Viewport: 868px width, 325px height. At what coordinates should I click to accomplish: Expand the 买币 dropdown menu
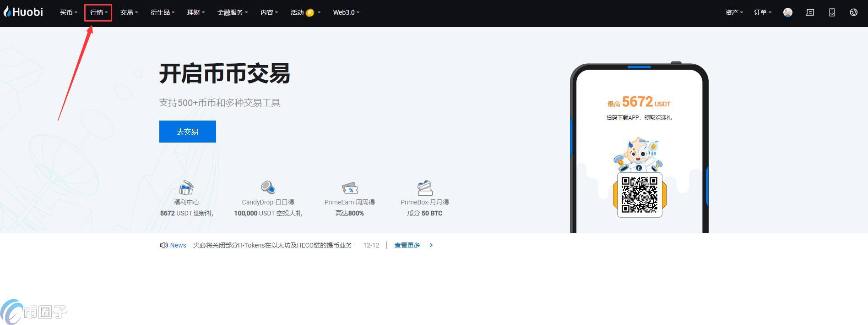tap(69, 12)
